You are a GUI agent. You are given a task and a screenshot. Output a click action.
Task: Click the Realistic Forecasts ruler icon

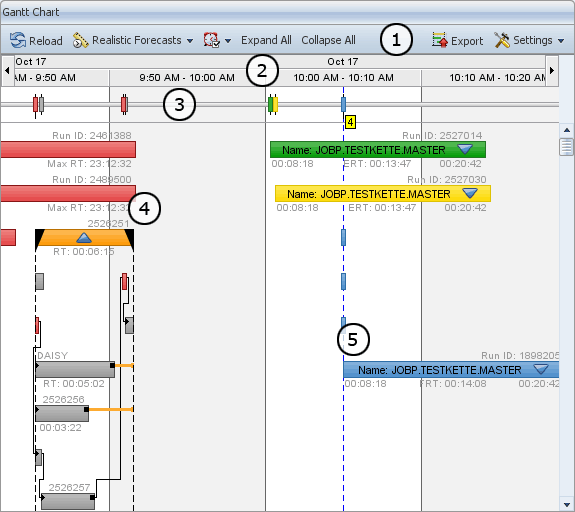pos(80,40)
